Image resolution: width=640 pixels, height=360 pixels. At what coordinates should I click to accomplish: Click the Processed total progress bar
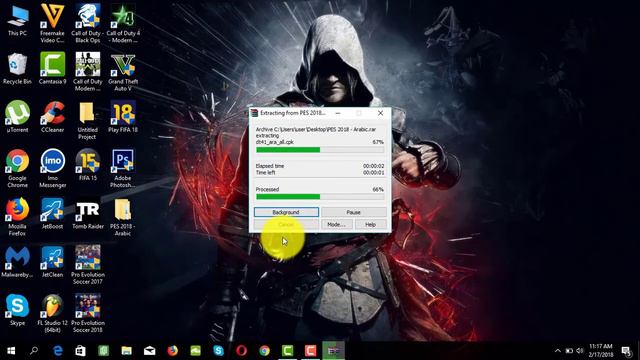(x=320, y=197)
